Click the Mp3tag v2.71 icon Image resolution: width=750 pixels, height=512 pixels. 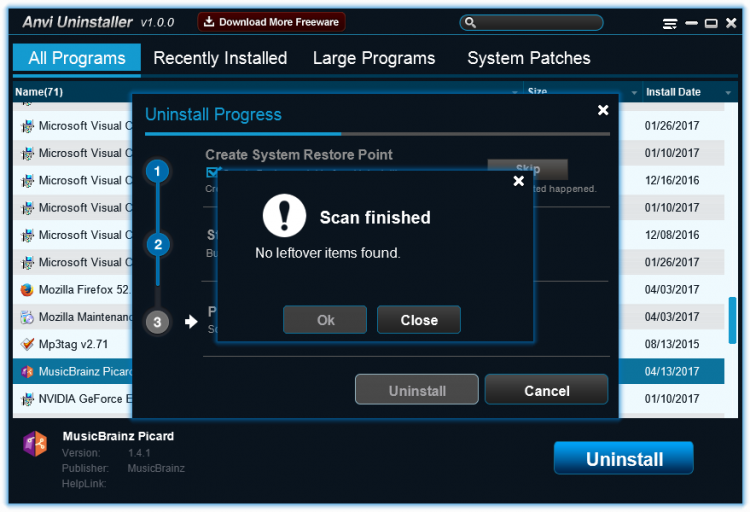pyautogui.click(x=27, y=344)
